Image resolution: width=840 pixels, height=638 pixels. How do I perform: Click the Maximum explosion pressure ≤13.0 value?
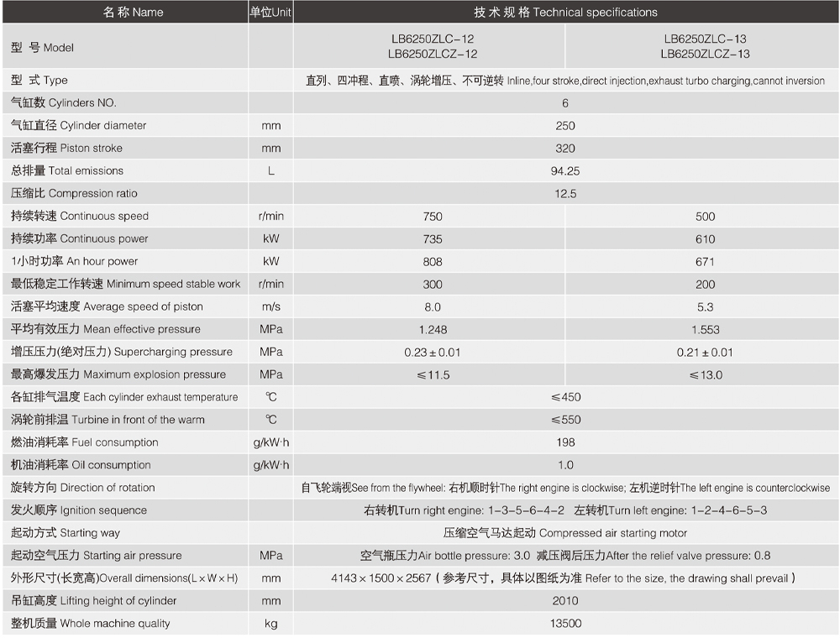click(705, 375)
